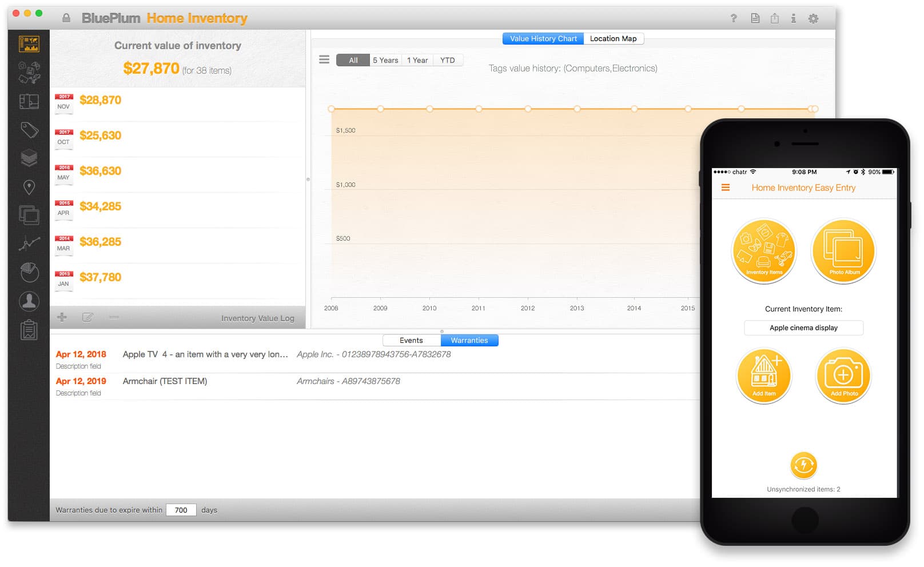924x567 pixels.
Task: Click the info icon in title bar
Action: click(x=793, y=18)
